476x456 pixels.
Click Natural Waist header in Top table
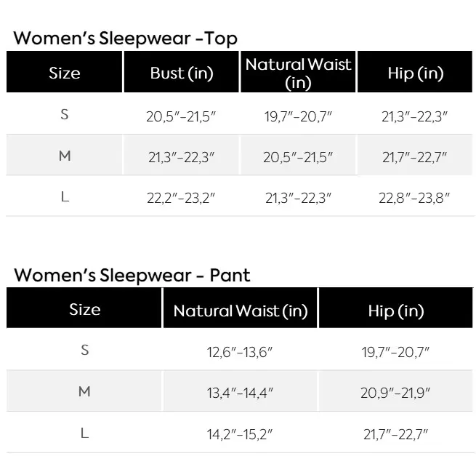(x=298, y=73)
